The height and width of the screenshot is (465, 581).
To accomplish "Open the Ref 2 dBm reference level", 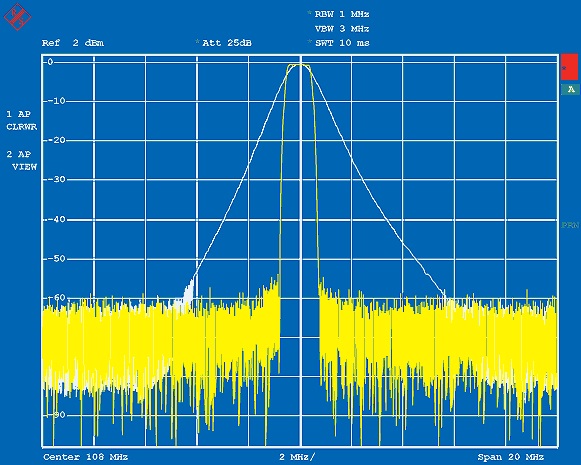I will [x=73, y=43].
